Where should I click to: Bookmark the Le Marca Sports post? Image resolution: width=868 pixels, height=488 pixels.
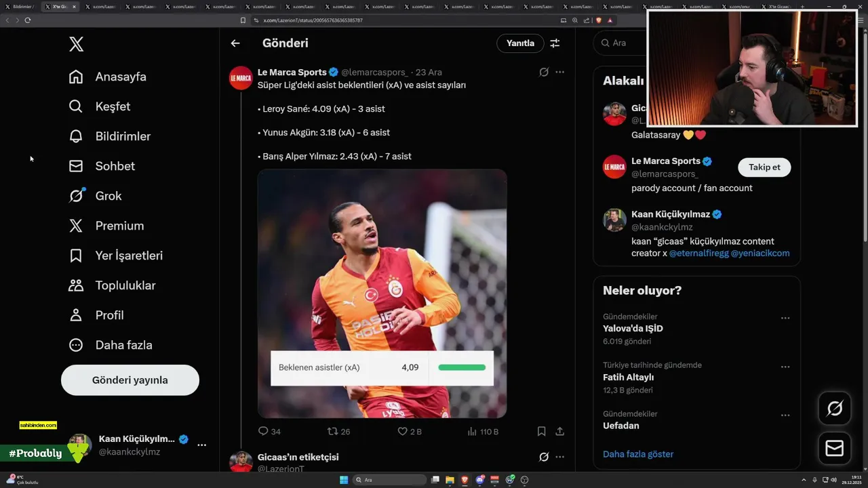coord(541,431)
